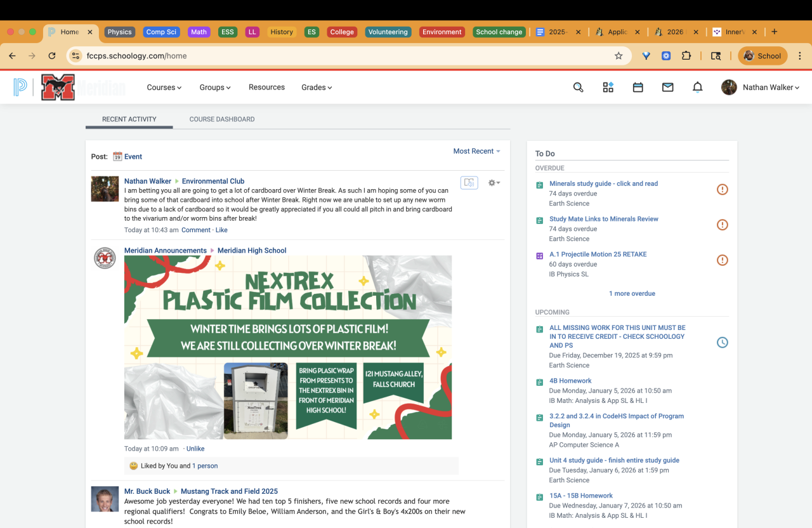Open '1 more overdue' link

click(x=632, y=293)
